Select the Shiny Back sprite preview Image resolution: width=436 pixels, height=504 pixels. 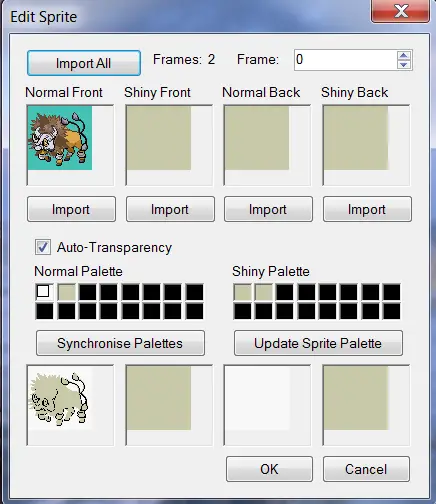click(x=366, y=145)
